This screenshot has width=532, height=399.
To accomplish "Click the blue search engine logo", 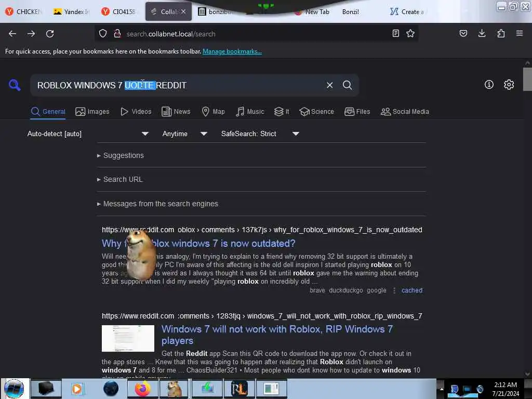I will pos(15,85).
